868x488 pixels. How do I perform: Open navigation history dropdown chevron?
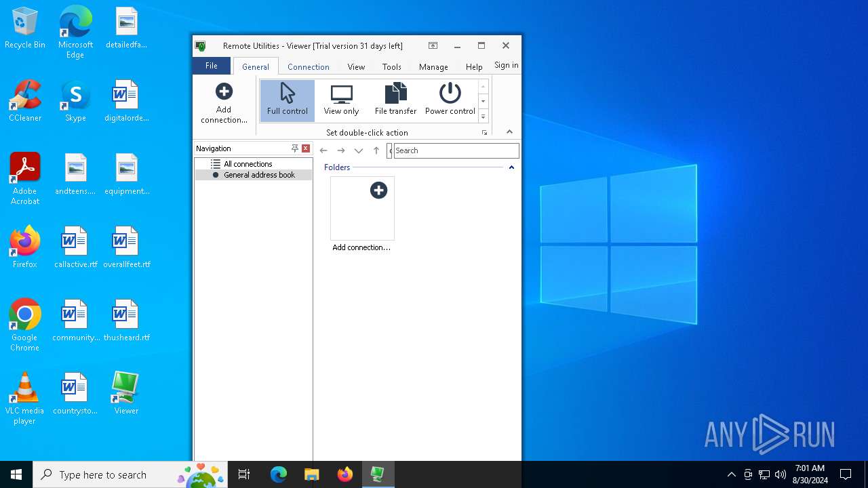359,150
